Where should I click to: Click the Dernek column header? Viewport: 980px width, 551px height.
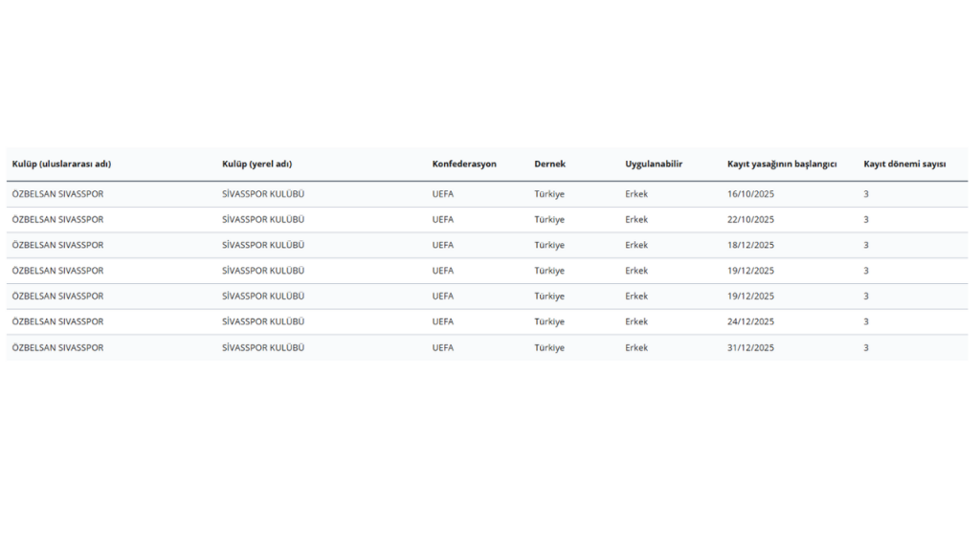click(549, 164)
